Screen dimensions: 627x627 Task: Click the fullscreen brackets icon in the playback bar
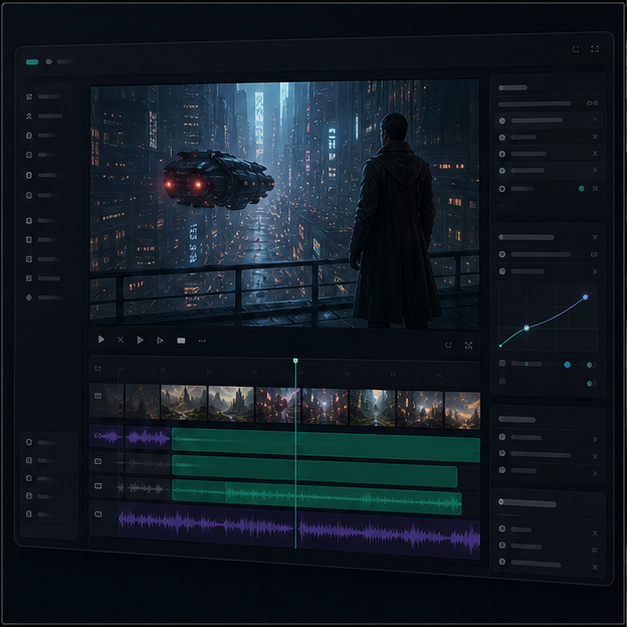(x=469, y=345)
